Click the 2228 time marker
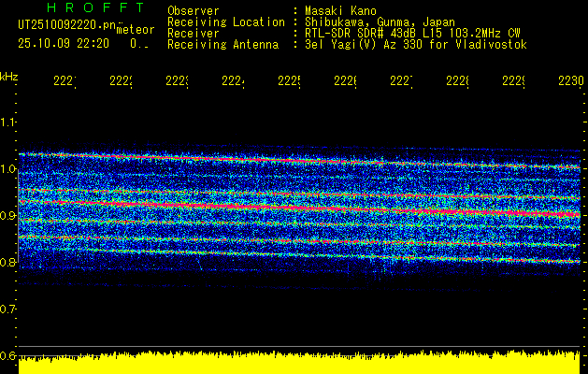Screen dimensions: 588x374 coord(457,80)
